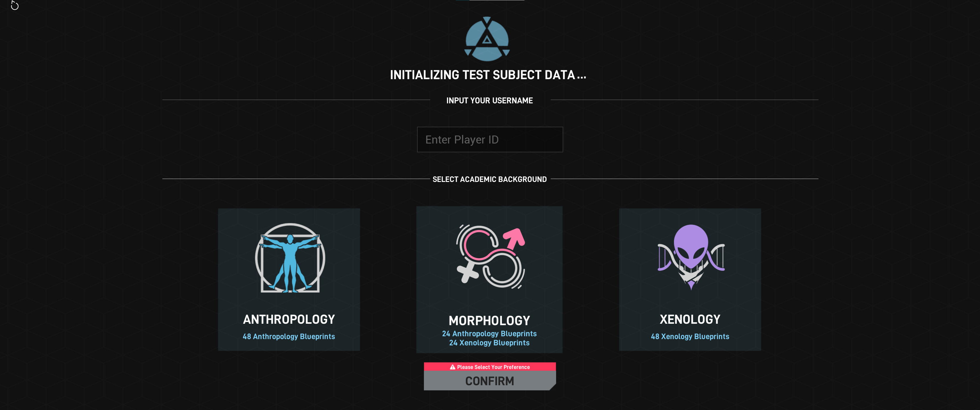This screenshot has width=980, height=410.
Task: Click the INPUT YOUR USERNAME heading
Action: (489, 101)
